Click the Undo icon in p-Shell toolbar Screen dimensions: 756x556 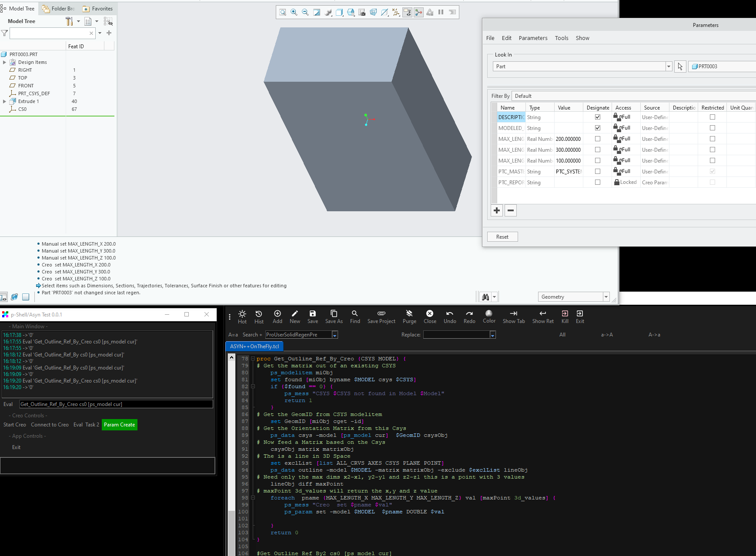[x=450, y=316]
